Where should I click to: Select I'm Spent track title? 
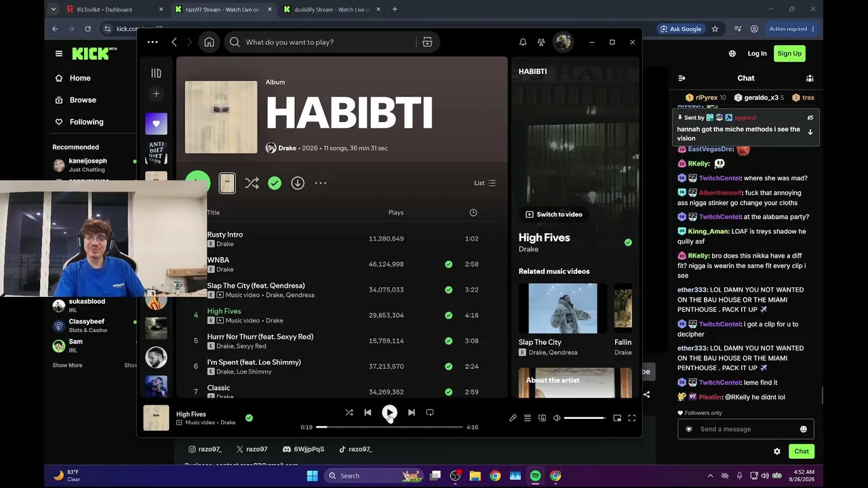254,362
